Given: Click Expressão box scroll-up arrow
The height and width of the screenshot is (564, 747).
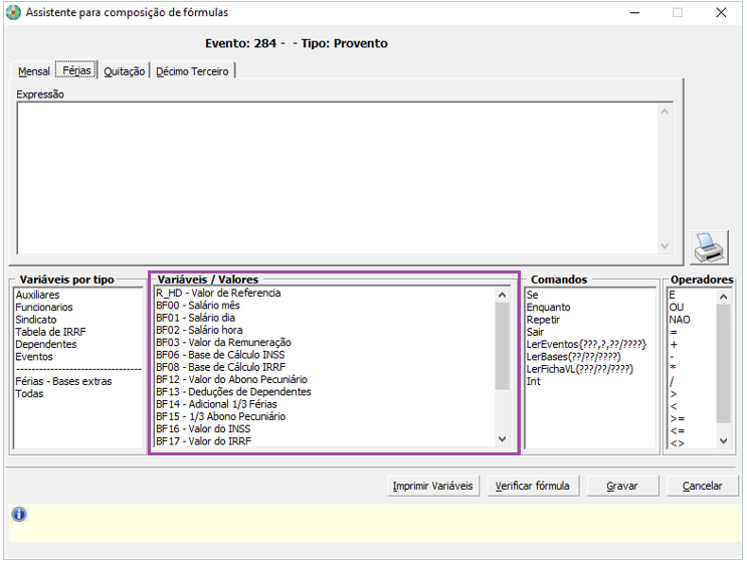Looking at the screenshot, I should click(665, 112).
